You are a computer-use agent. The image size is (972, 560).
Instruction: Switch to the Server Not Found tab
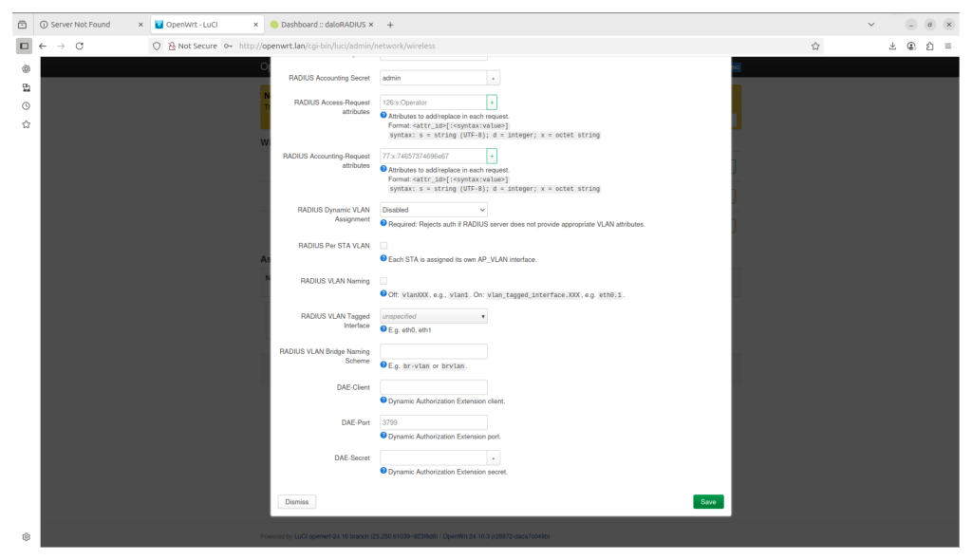(88, 24)
